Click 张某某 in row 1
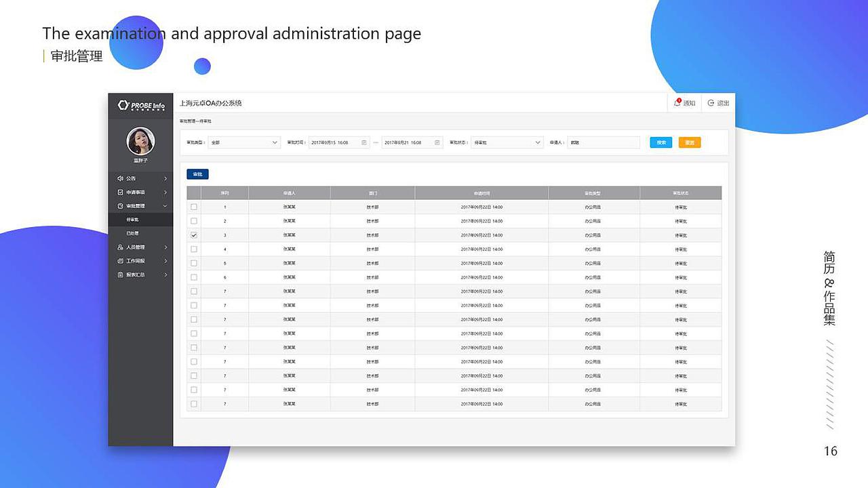868x488 pixels. (290, 207)
